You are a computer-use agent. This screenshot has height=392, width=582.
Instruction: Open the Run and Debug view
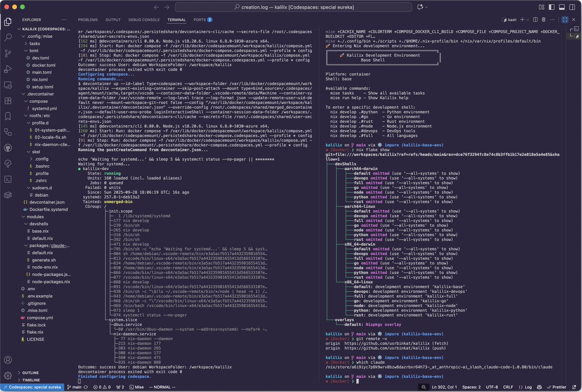8,69
